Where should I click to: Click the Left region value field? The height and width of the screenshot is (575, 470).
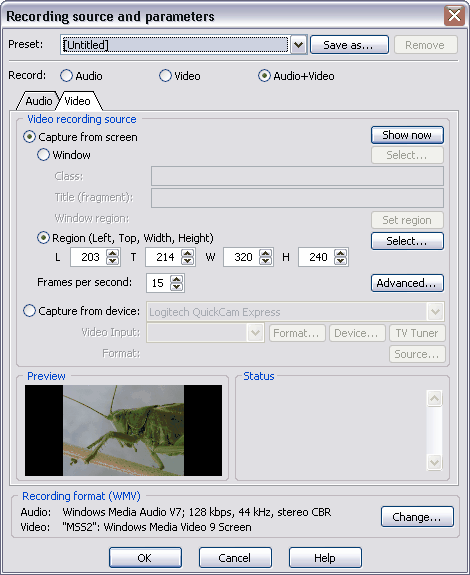coord(88,257)
